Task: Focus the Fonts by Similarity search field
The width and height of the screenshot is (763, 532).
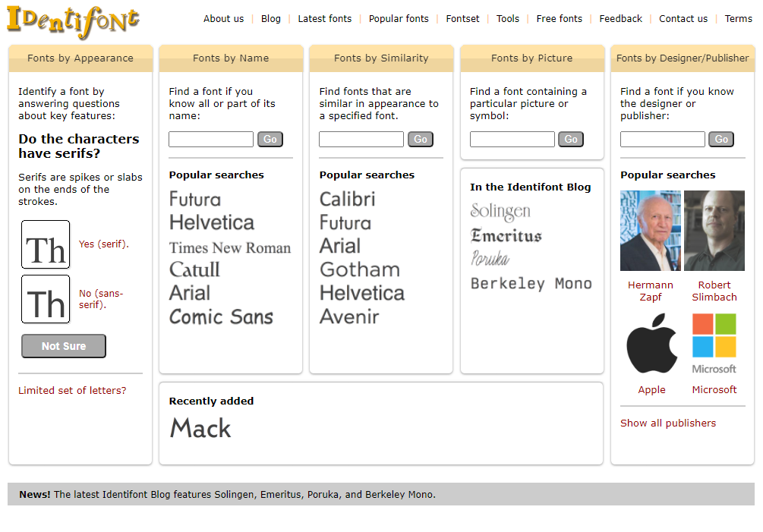Action: (x=361, y=139)
